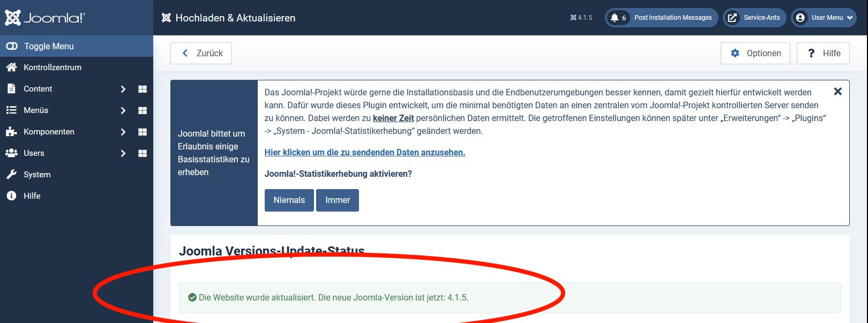Open Content dashboard grid icon

[143, 89]
